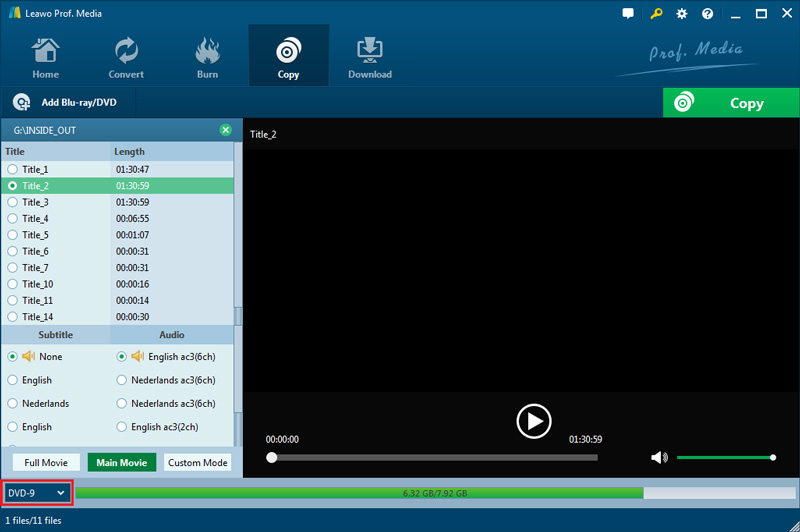Image resolution: width=800 pixels, height=532 pixels.
Task: Open the DVD-9 disc type dropdown
Action: (x=37, y=493)
